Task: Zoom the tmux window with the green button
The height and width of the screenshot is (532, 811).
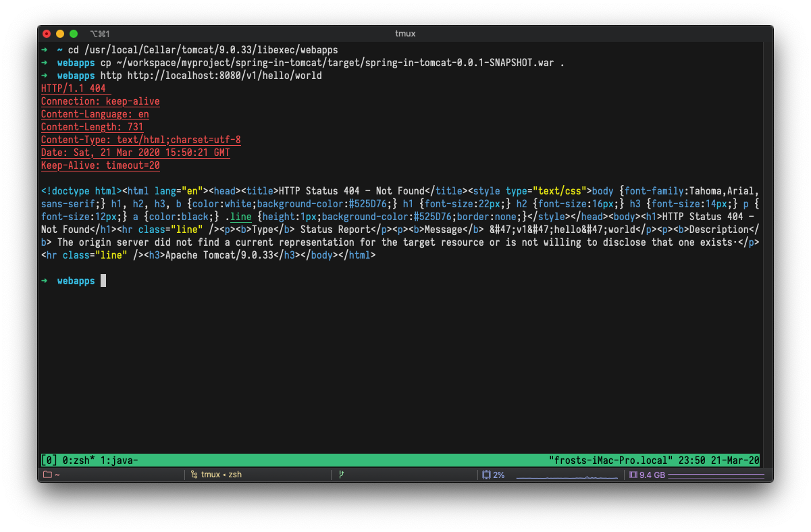Action: pyautogui.click(x=74, y=34)
